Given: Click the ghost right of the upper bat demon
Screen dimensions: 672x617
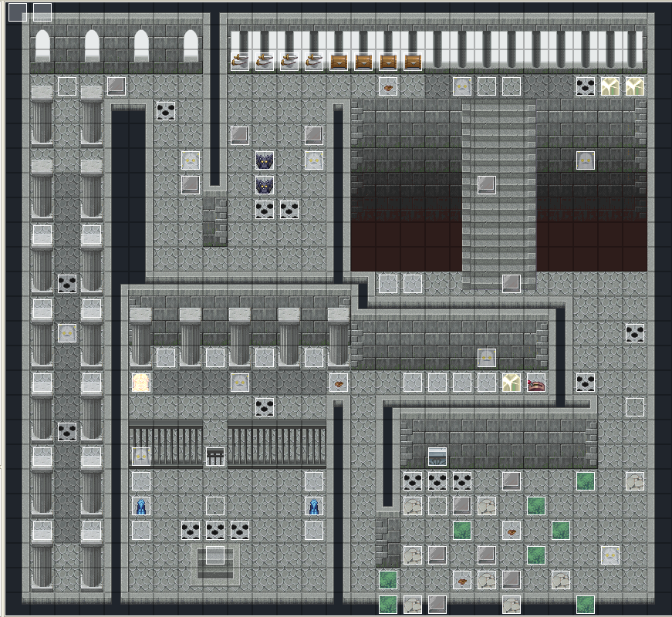Looking at the screenshot, I should coord(314,160).
